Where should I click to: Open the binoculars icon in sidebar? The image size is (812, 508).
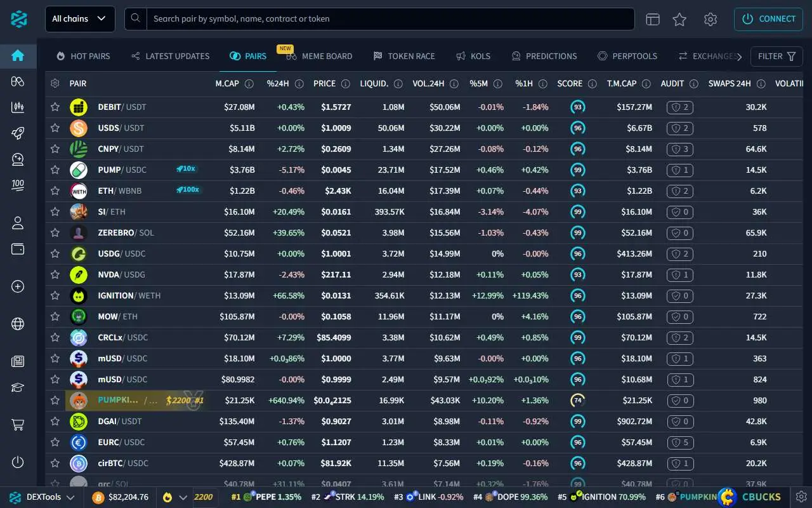click(x=18, y=81)
